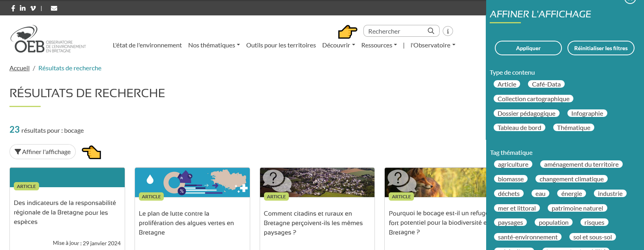Viewport: 644px width, 250px height.
Task: Select changement climatique tag
Action: [571, 179]
